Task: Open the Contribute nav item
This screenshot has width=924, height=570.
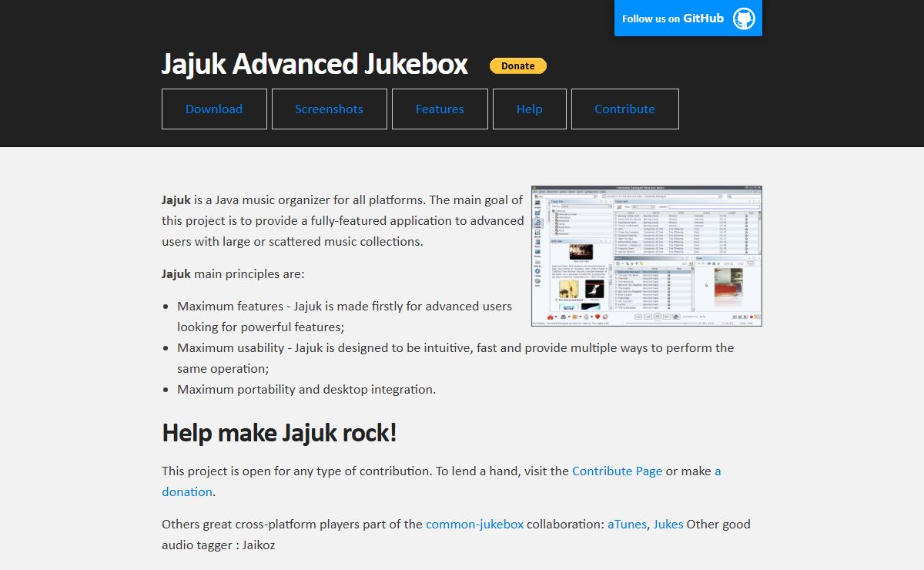Action: click(x=624, y=109)
